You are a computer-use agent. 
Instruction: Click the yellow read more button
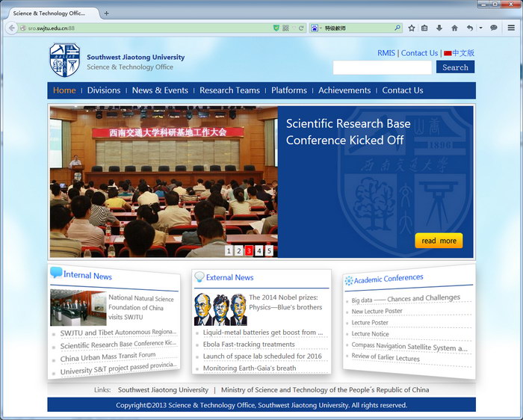[439, 241]
